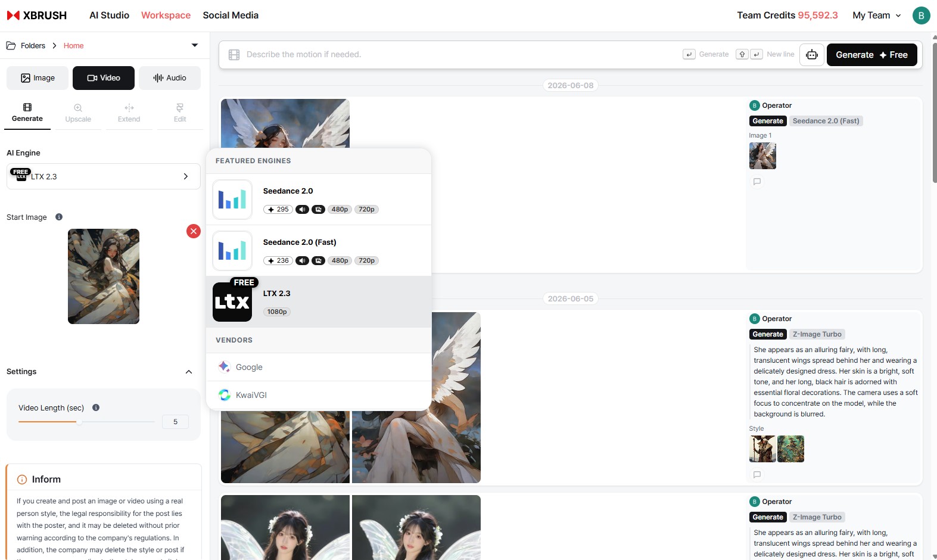Click the video length value field

[x=175, y=422]
